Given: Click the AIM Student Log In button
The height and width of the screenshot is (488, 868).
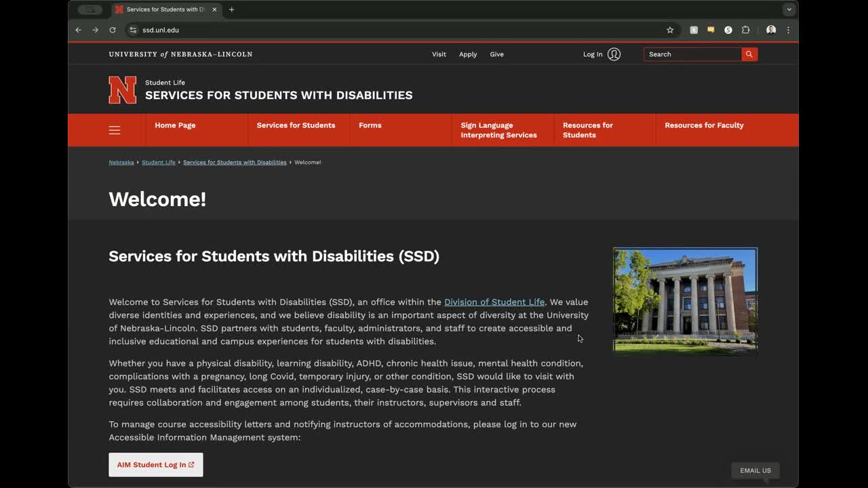Looking at the screenshot, I should tap(156, 465).
